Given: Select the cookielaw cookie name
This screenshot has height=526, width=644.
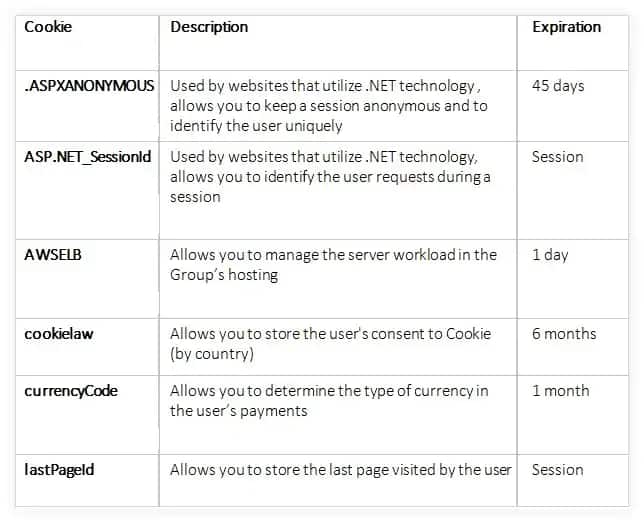Looking at the screenshot, I should tap(59, 334).
